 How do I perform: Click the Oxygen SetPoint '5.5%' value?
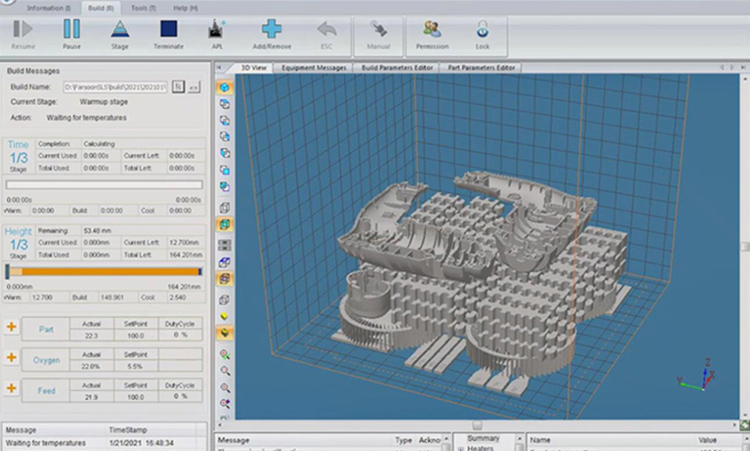pos(135,366)
